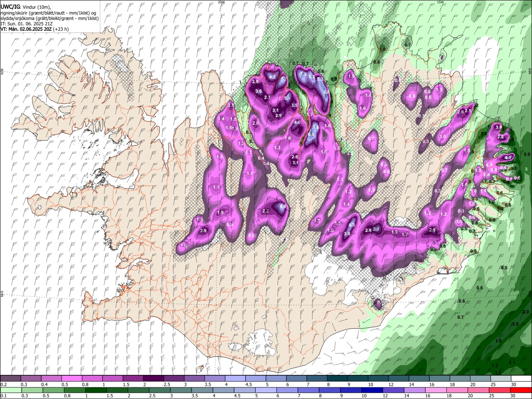Image resolution: width=532 pixels, height=399 pixels.
Task: Select the upper-row plum swatch labeled 0.2
Action: coord(10,379)
